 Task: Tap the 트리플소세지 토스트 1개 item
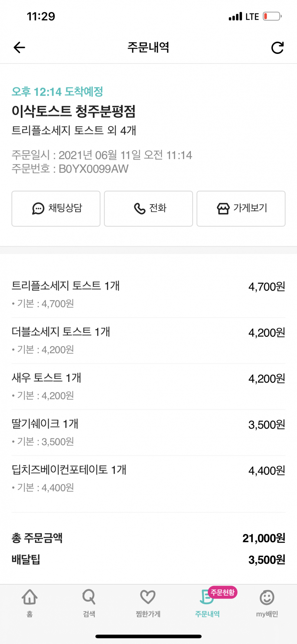click(66, 286)
